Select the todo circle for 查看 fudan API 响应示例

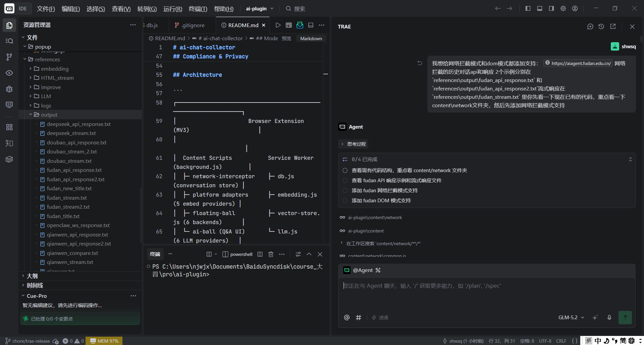pyautogui.click(x=345, y=181)
